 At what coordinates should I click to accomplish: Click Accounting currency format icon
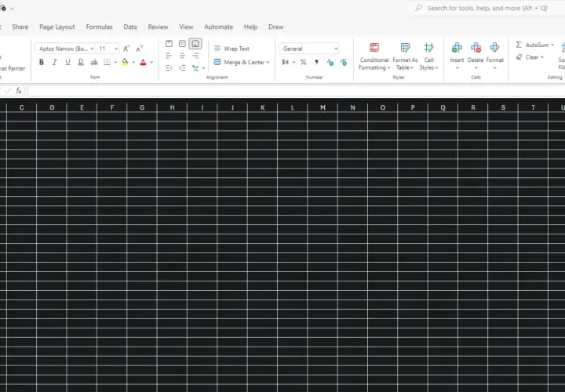286,62
